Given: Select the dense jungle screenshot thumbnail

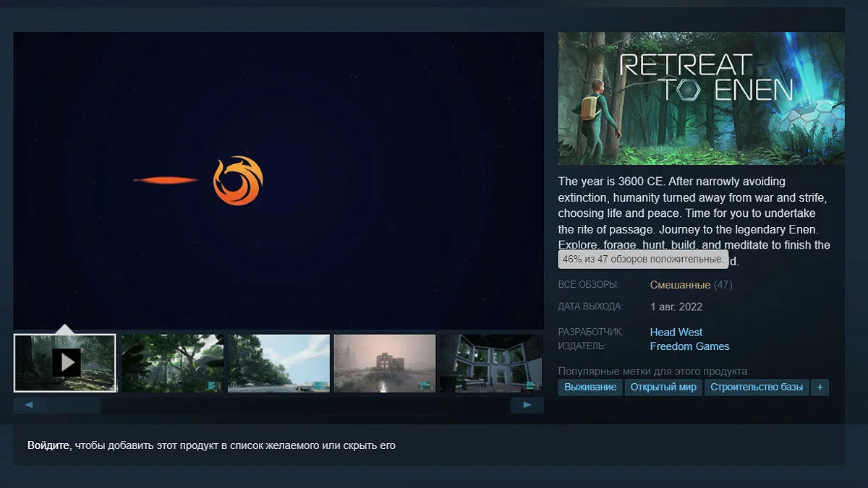Looking at the screenshot, I should point(172,363).
